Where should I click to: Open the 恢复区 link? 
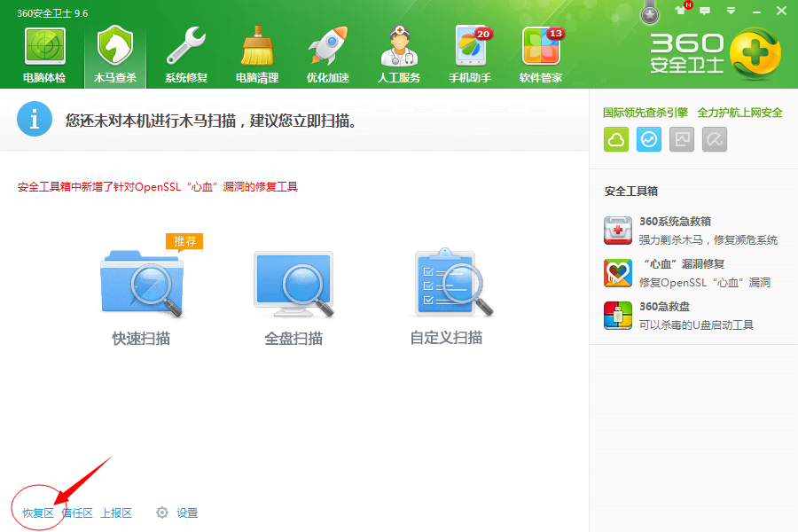pyautogui.click(x=38, y=513)
